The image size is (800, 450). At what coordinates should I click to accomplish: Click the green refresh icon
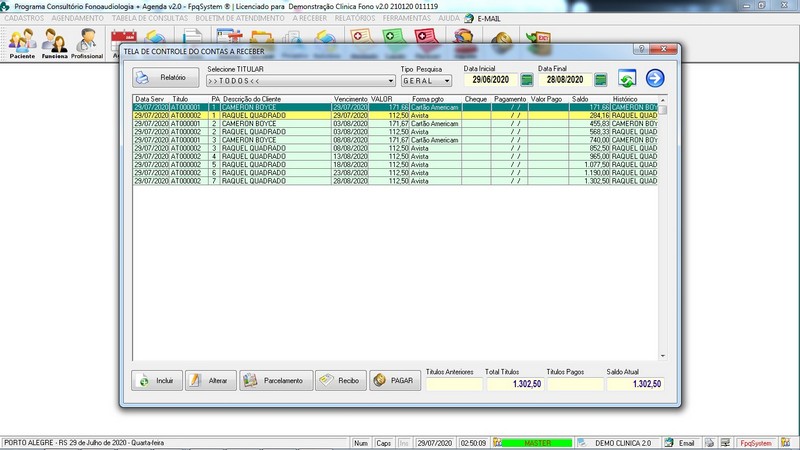click(627, 79)
